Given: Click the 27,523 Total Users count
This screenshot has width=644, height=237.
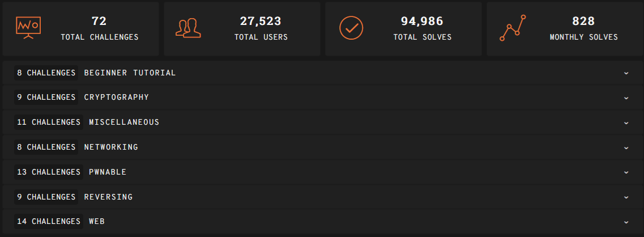Looking at the screenshot, I should pyautogui.click(x=261, y=21).
